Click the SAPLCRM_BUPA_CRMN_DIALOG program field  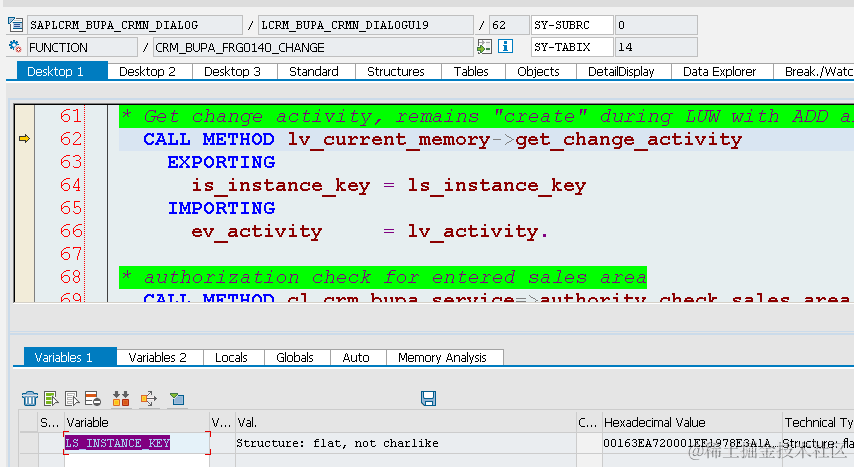point(135,25)
